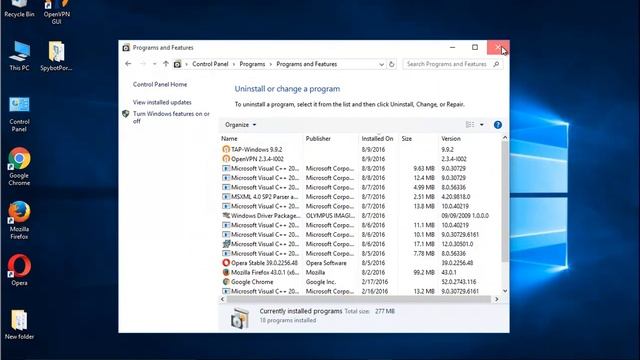Click the scroll right arrow of list
Screen dimensions: 640x360
tap(496, 299)
